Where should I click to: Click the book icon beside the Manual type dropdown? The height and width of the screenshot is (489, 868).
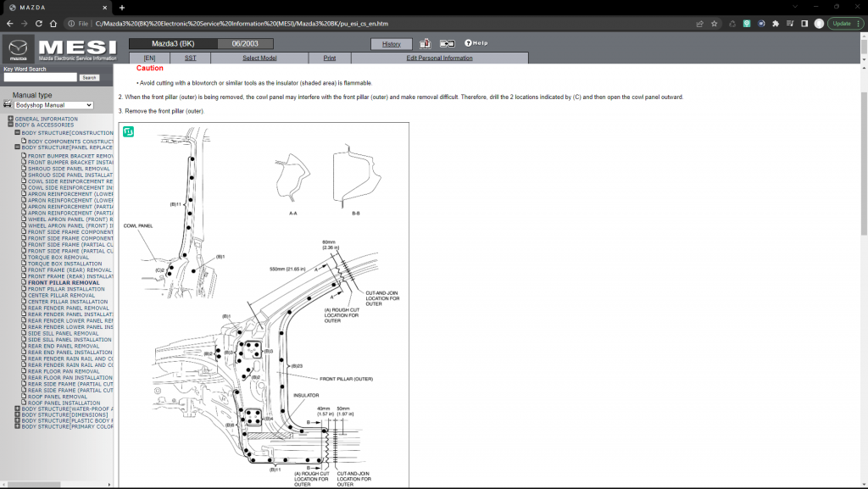tap(8, 103)
